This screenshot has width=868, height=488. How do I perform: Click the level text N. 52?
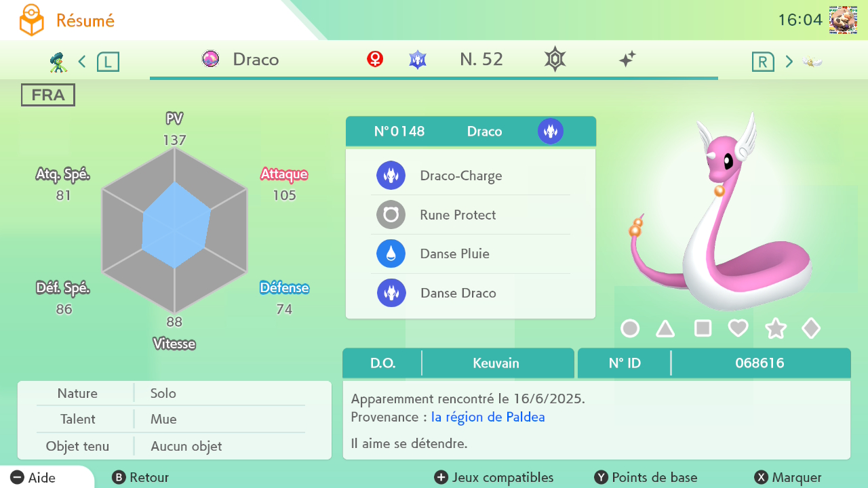click(x=481, y=59)
